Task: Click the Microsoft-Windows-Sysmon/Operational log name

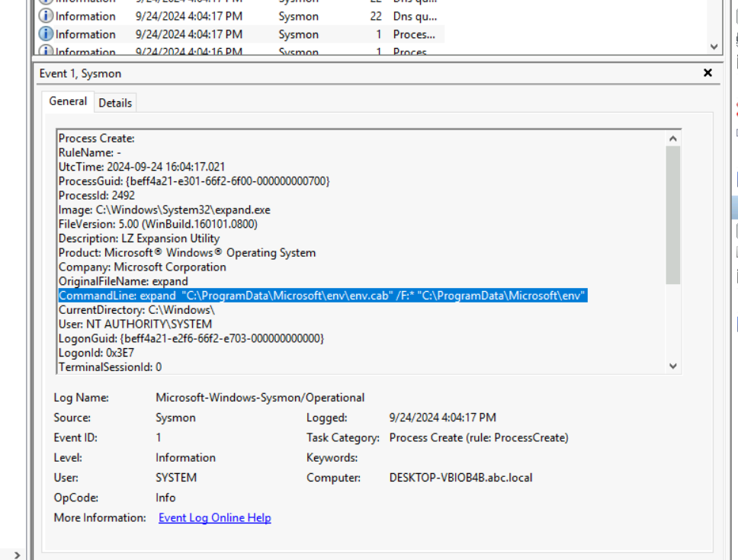Action: [x=260, y=398]
